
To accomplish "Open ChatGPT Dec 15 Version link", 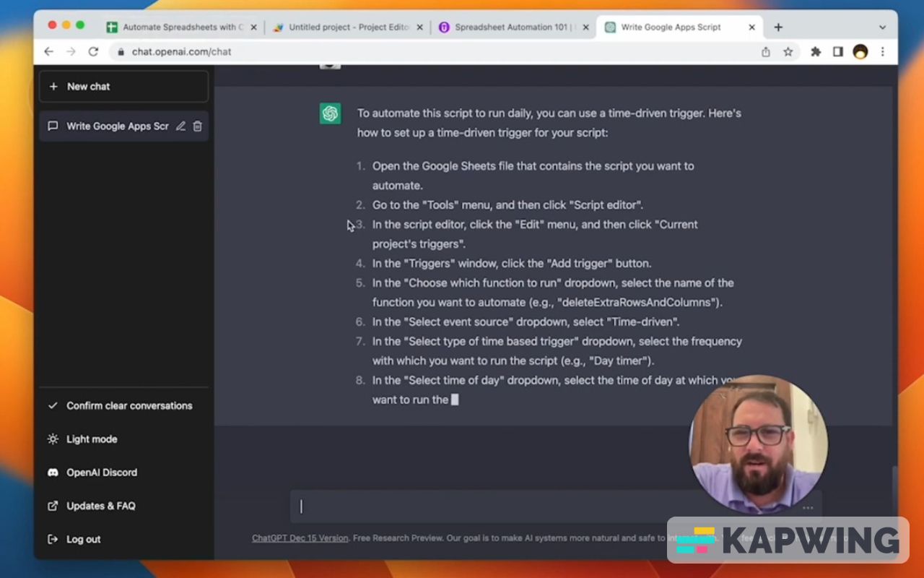I will (x=300, y=538).
